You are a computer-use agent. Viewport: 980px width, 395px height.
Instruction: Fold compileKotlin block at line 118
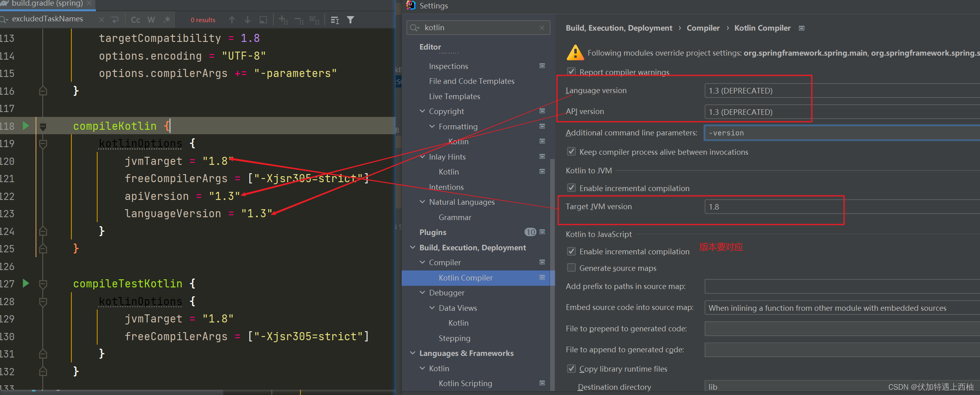click(x=43, y=127)
